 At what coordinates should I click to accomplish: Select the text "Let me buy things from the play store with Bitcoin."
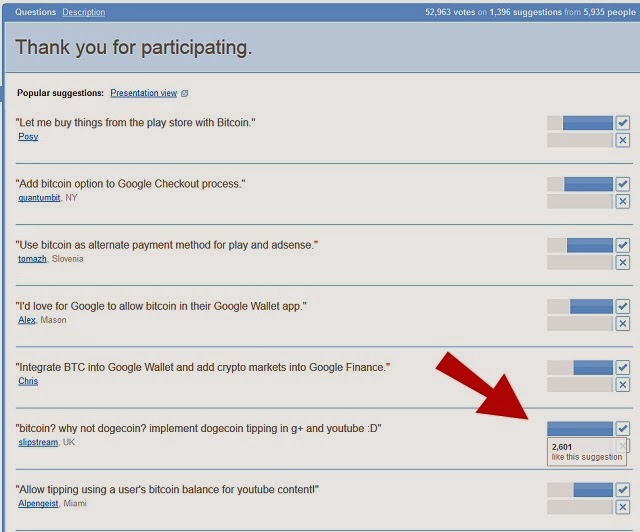tap(136, 122)
